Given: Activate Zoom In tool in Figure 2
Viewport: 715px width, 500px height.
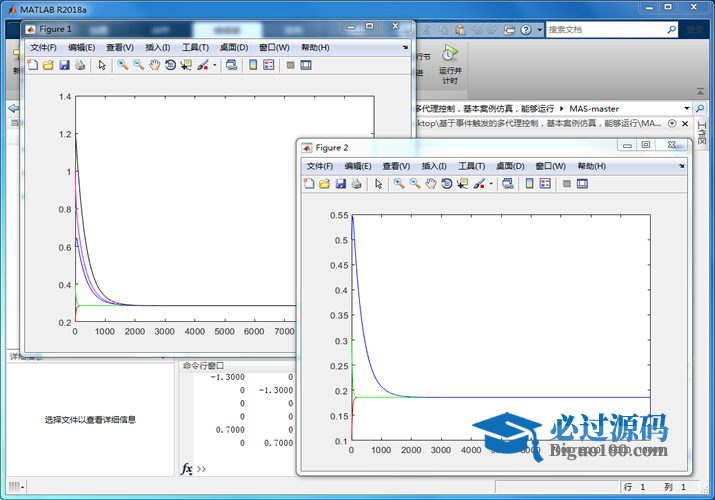Looking at the screenshot, I should click(x=399, y=184).
